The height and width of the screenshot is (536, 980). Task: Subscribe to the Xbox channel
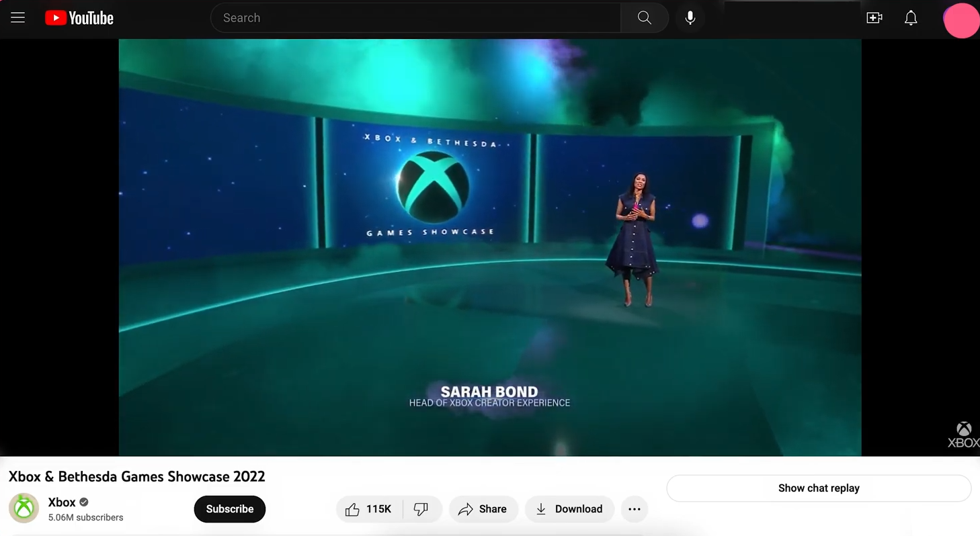click(230, 509)
